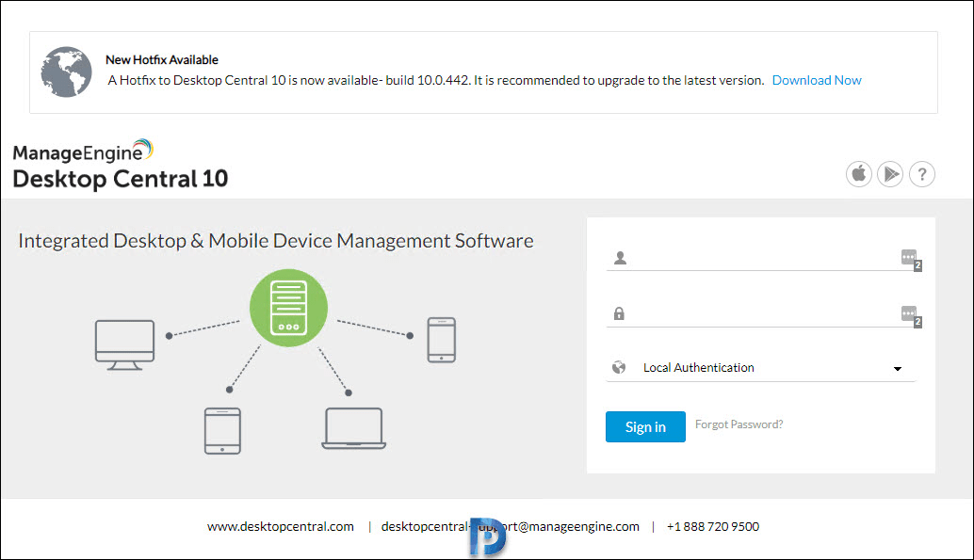The height and width of the screenshot is (560, 974).
Task: Click the autofill badge on the username field
Action: point(910,258)
